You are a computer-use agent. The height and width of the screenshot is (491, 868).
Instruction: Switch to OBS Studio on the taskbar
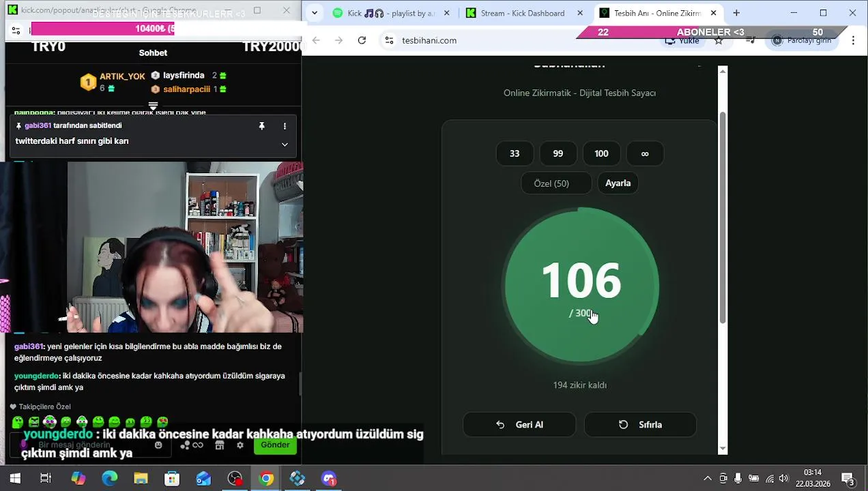click(235, 479)
